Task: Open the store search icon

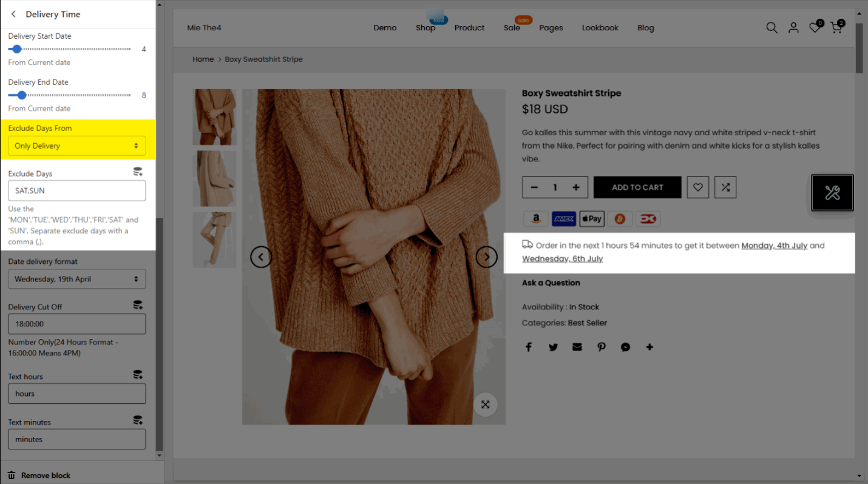Action: pyautogui.click(x=771, y=28)
